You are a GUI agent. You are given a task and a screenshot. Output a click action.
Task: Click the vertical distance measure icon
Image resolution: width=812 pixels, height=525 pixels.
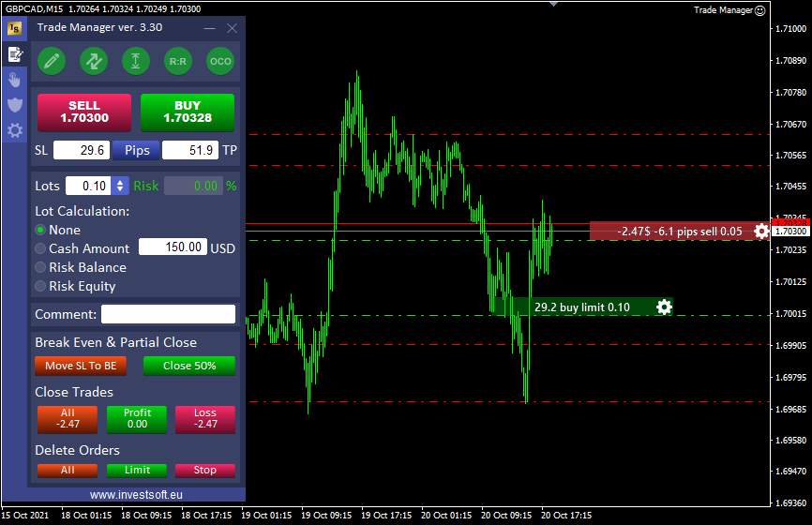coord(136,61)
